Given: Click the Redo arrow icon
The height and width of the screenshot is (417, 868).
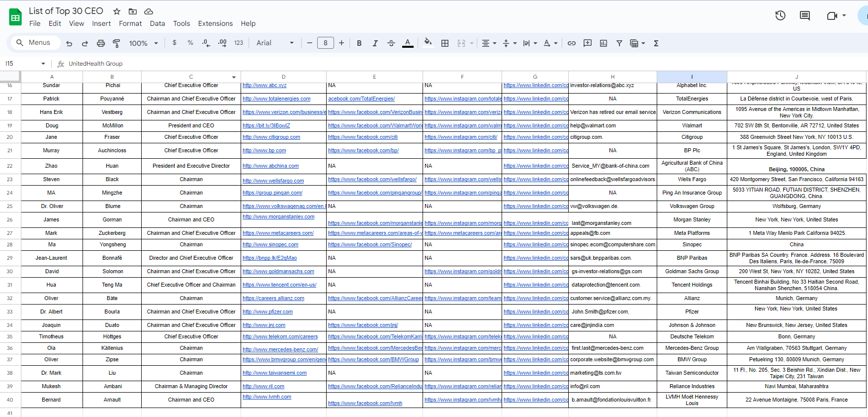Looking at the screenshot, I should pos(85,43).
